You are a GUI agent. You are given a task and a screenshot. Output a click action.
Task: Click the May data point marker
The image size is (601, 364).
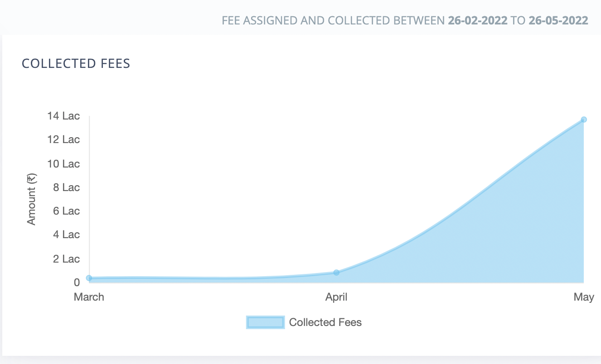pyautogui.click(x=584, y=120)
